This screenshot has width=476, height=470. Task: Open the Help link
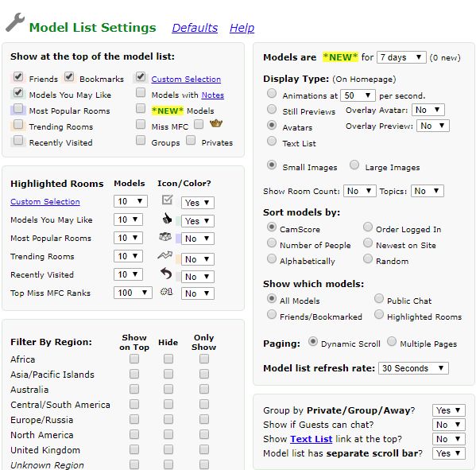(242, 28)
